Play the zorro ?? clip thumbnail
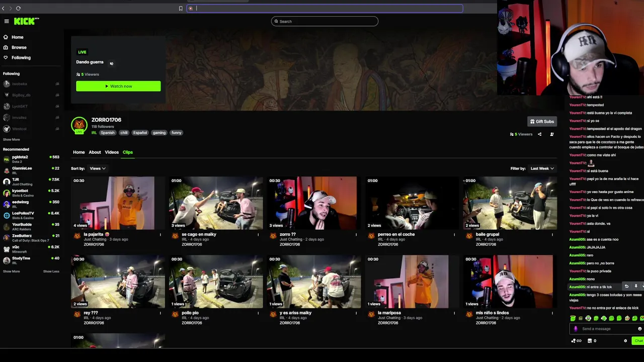The image size is (644, 362). [313, 203]
